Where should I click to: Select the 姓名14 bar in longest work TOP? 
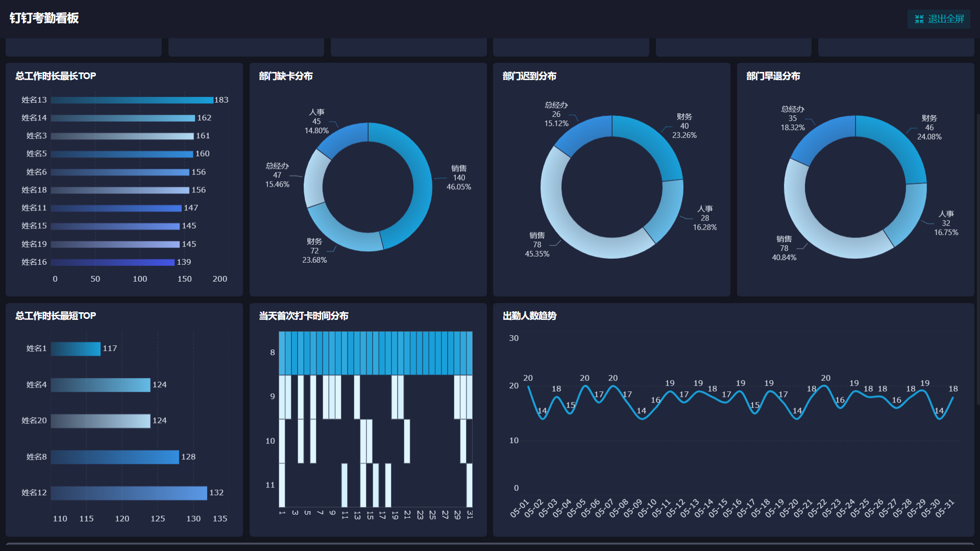[x=123, y=118]
